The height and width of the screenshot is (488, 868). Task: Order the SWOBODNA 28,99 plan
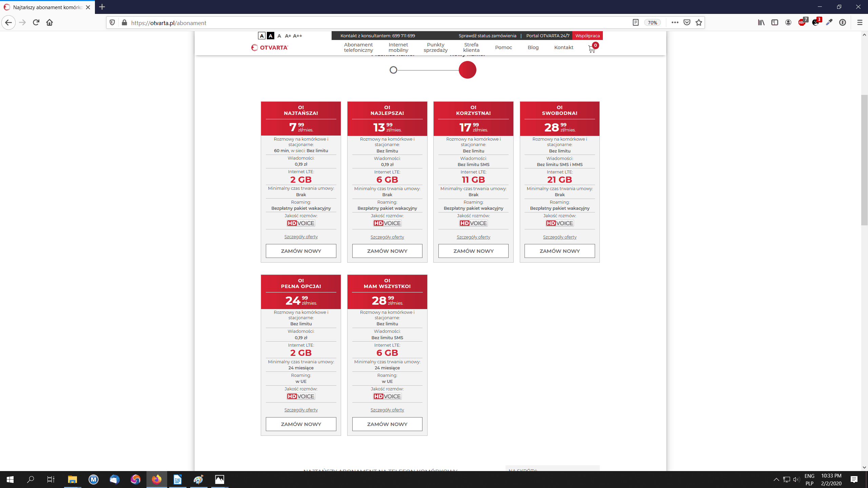(559, 251)
